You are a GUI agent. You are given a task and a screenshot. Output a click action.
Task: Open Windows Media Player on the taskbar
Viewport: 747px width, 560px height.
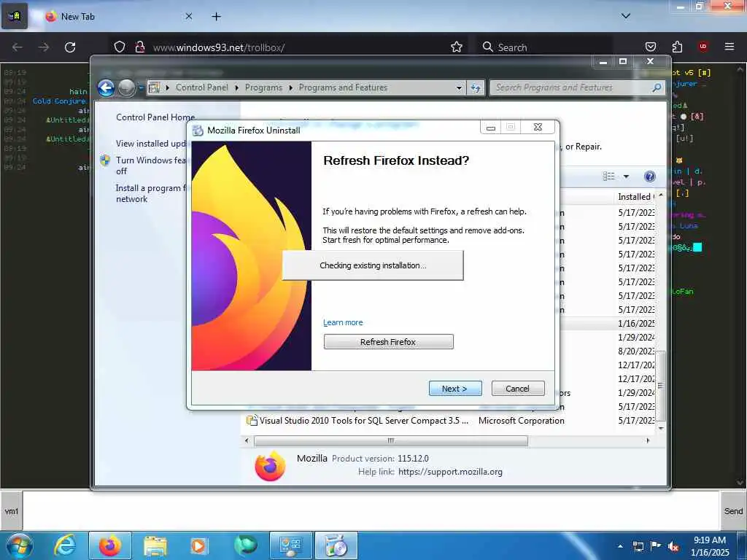pos(198,545)
